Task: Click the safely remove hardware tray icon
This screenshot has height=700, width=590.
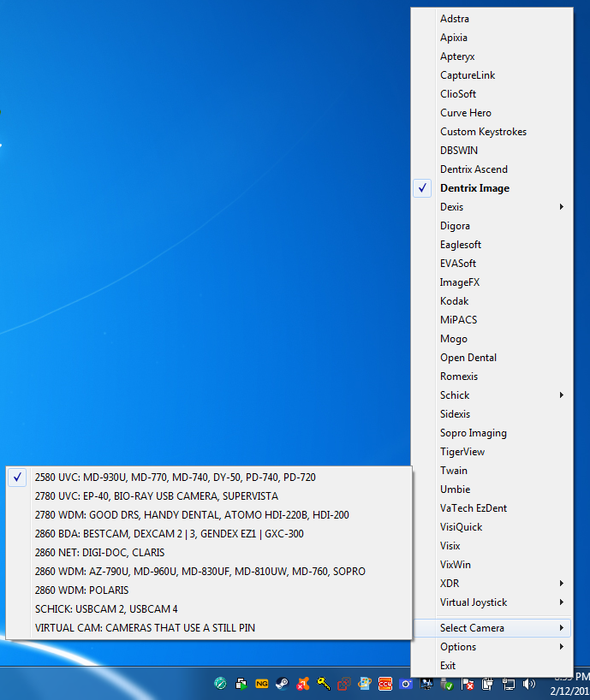Action: 447,684
